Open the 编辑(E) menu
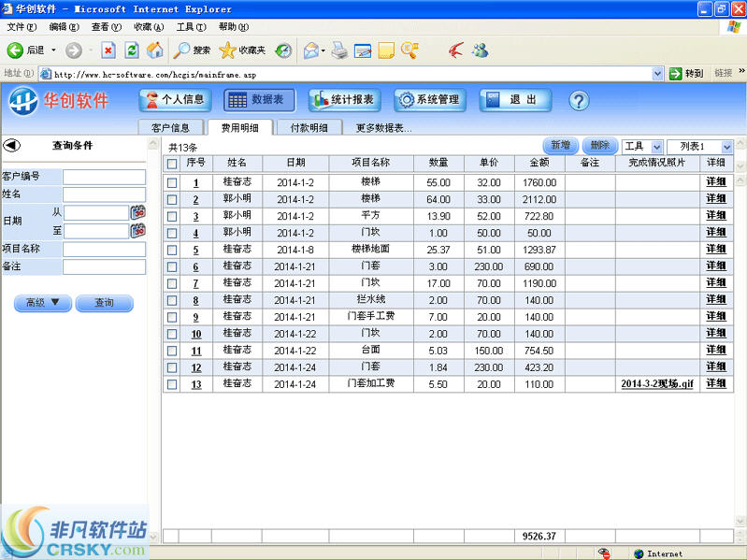The width and height of the screenshot is (747, 560). coord(64,27)
